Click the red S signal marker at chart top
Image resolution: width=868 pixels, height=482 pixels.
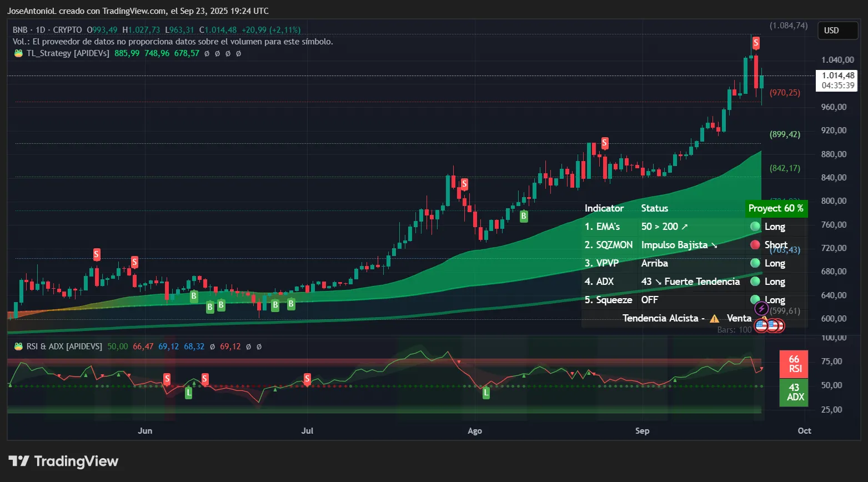pos(755,42)
